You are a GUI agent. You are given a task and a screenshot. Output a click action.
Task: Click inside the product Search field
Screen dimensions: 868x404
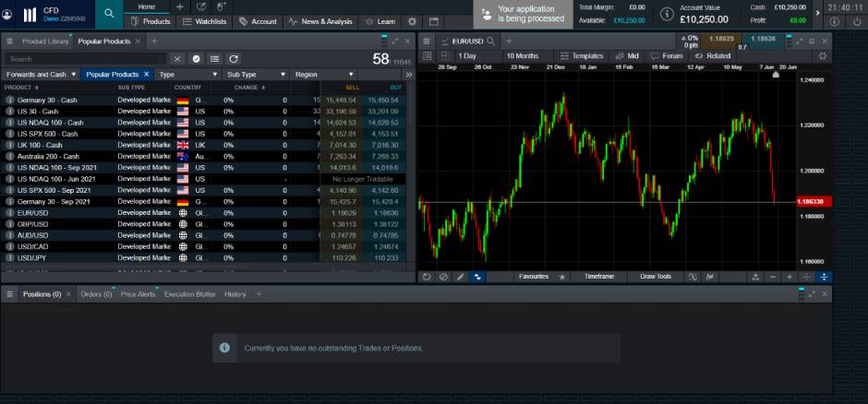tap(86, 59)
